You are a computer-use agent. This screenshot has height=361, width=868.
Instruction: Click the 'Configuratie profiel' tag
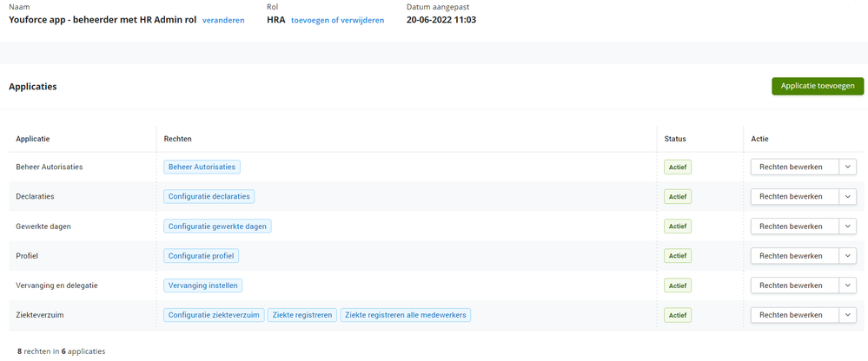pyautogui.click(x=202, y=256)
